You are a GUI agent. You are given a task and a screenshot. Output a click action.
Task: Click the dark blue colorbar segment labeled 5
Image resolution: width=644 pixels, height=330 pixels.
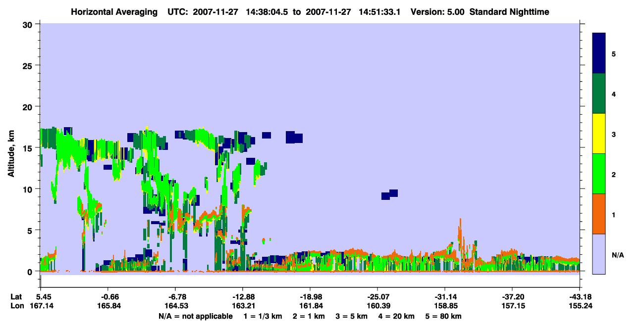click(599, 53)
